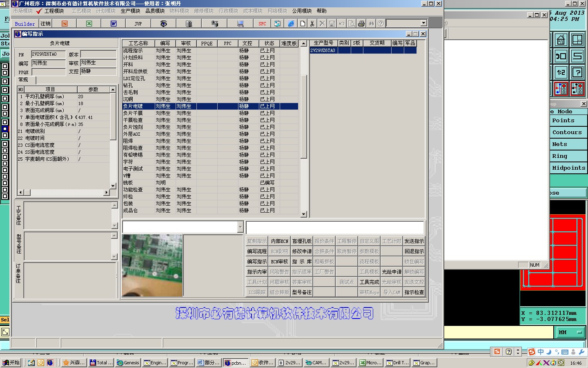This screenshot has height=368, width=588.
Task: Click the 工艺名称 column header
Action: point(138,43)
